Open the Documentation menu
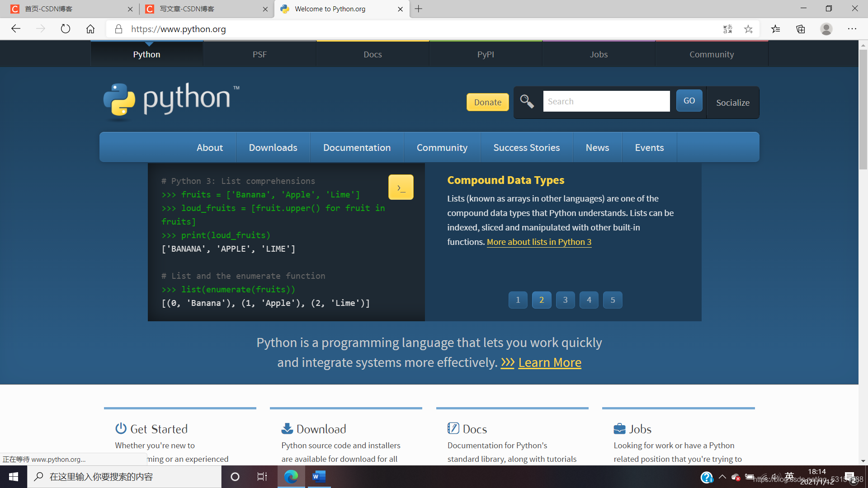The width and height of the screenshot is (868, 488). 357,148
